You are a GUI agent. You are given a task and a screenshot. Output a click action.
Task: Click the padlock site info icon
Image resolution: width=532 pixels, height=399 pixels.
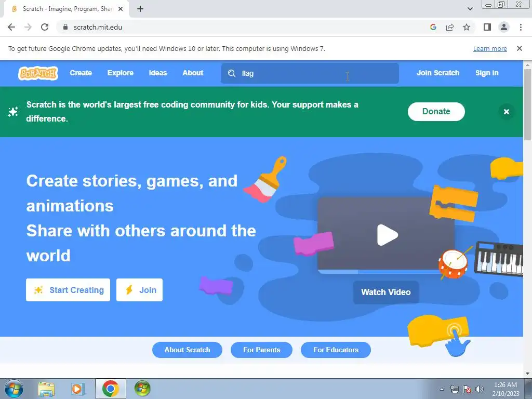point(65,27)
